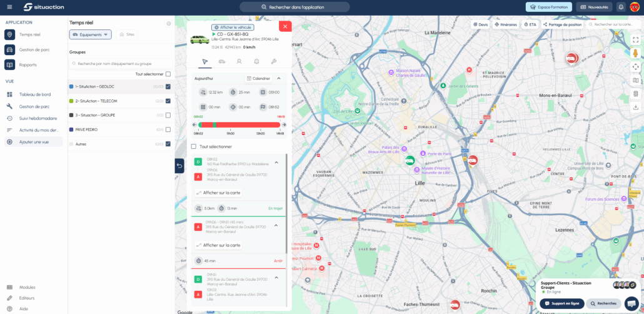Click the Ajouter une vue item
Image resolution: width=644 pixels, height=314 pixels.
(x=34, y=142)
